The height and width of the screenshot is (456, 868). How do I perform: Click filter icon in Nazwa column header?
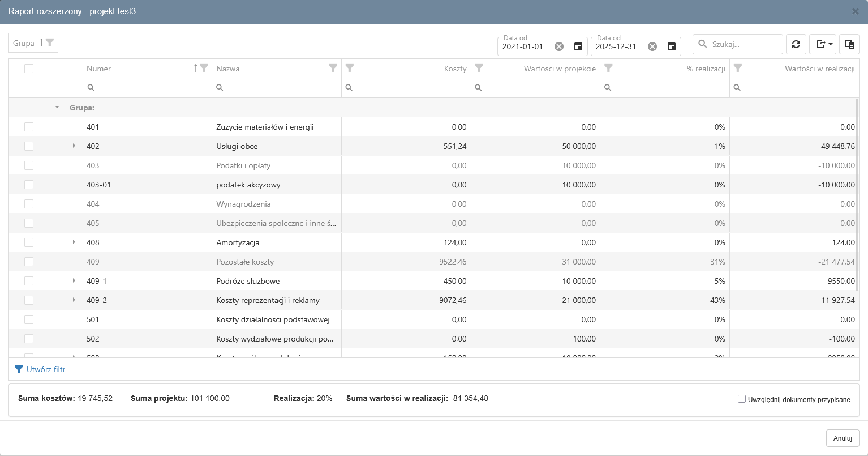tap(333, 69)
